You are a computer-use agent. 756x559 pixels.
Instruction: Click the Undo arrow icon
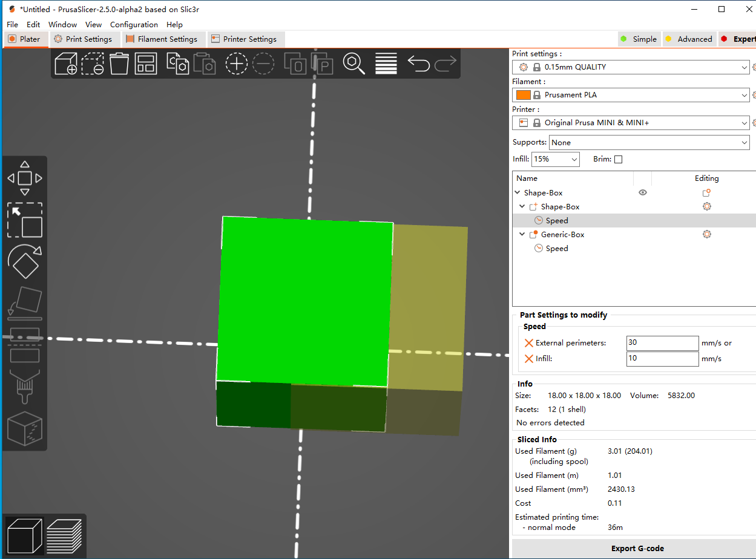coord(418,63)
